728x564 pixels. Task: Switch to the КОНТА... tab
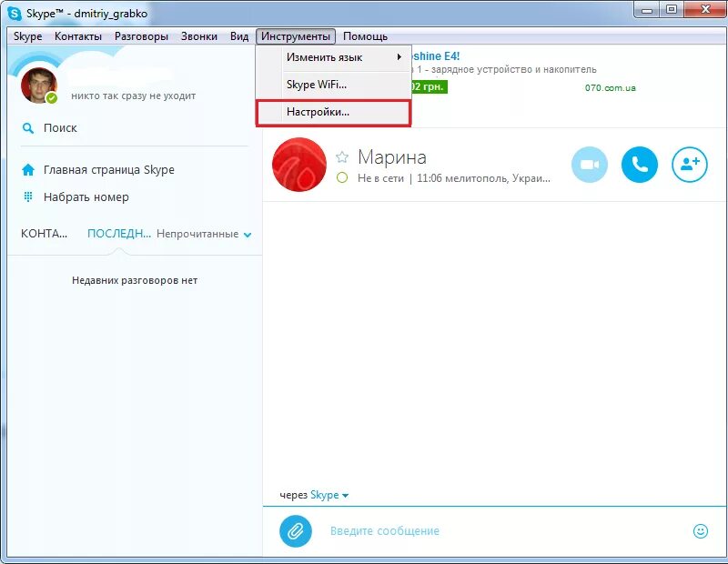click(x=44, y=234)
